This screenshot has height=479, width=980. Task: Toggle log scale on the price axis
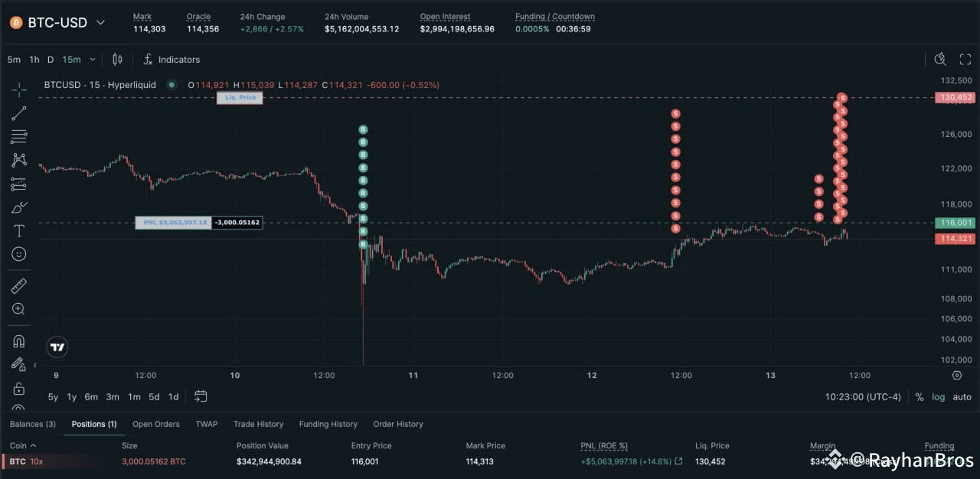pyautogui.click(x=939, y=397)
